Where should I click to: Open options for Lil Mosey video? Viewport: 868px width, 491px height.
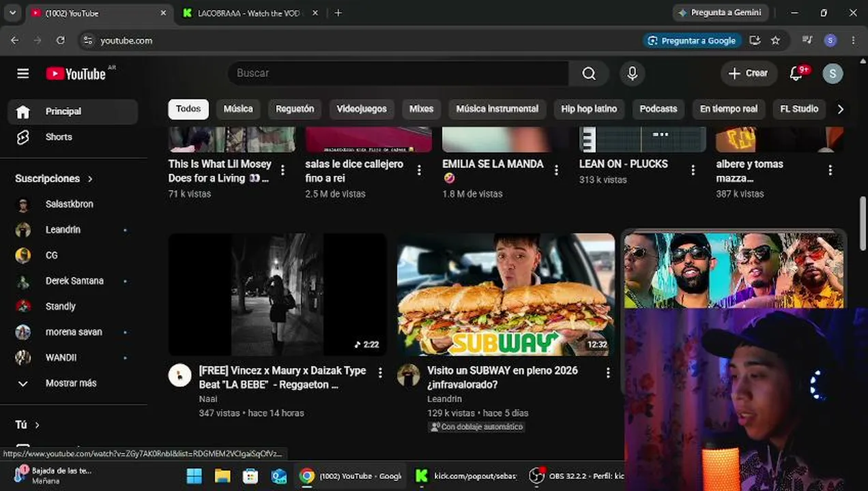tap(283, 170)
